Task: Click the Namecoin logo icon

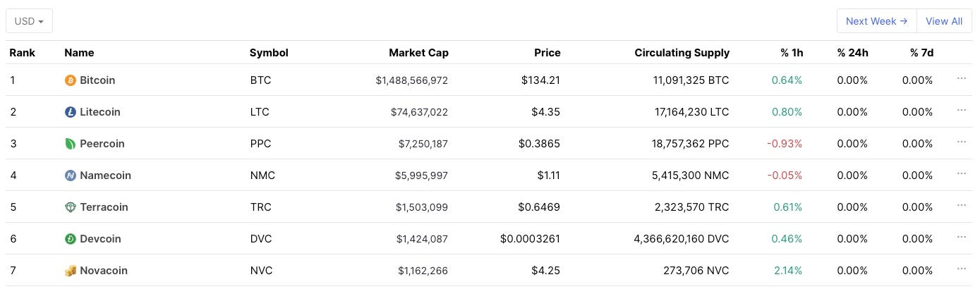Action: click(x=70, y=176)
